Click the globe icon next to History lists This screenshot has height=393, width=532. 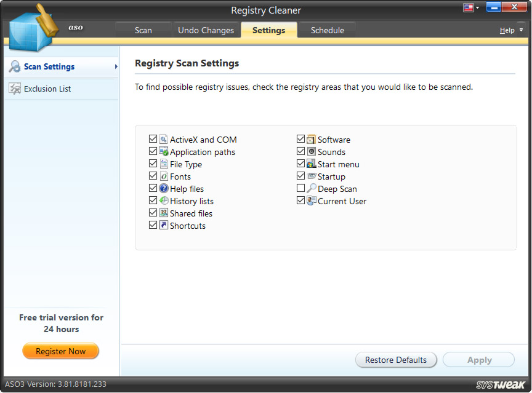163,200
